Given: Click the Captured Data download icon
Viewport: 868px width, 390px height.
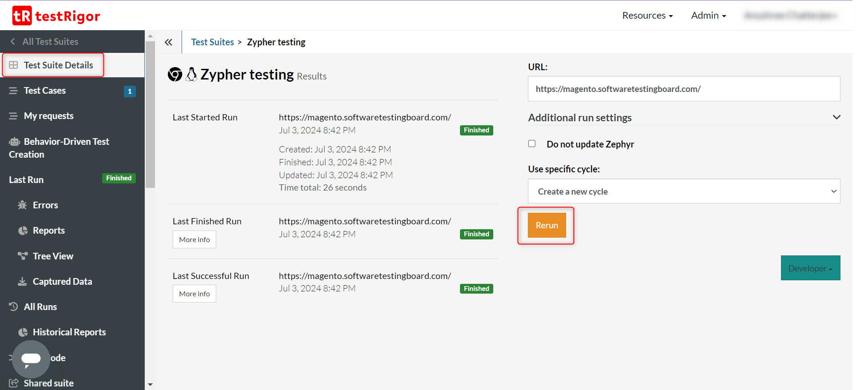Looking at the screenshot, I should [22, 281].
